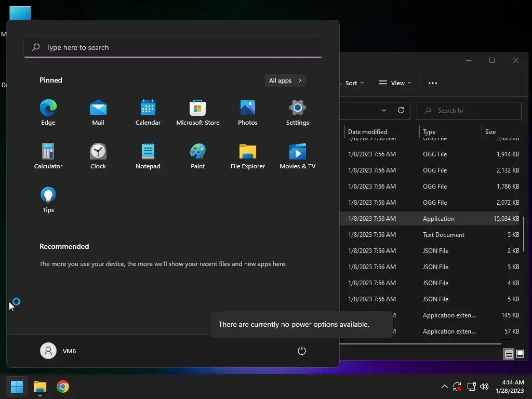
Task: Select the Application row of 15,034 KB
Action: click(x=431, y=219)
